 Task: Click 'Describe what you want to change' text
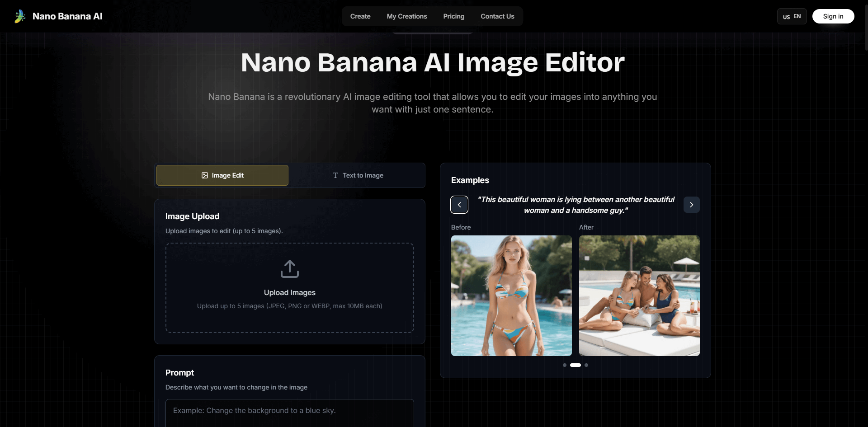click(x=236, y=387)
